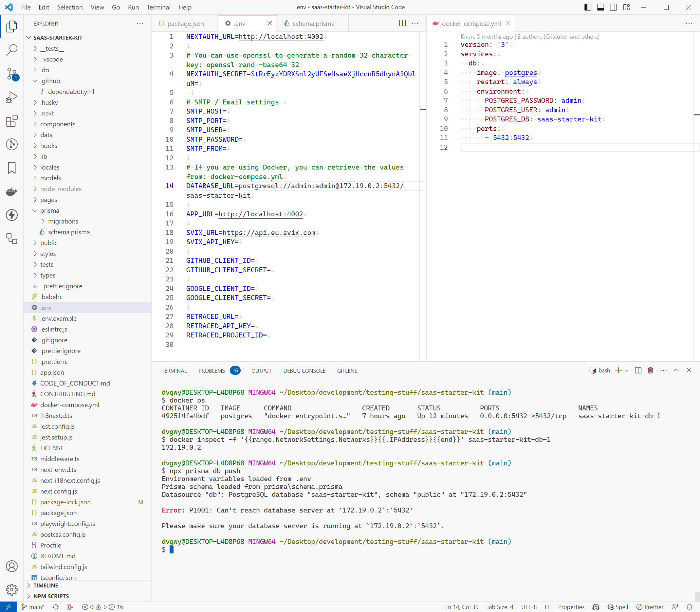Open notifications from the status bar bell
Screen dimensions: 700x612
pos(689,607)
